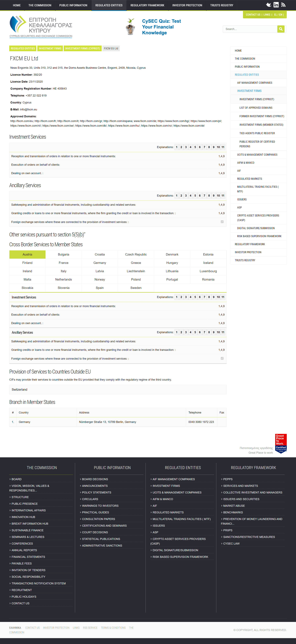
Task: Toggle Foreign exchange checkbox in cross border section
Action: [222, 358]
